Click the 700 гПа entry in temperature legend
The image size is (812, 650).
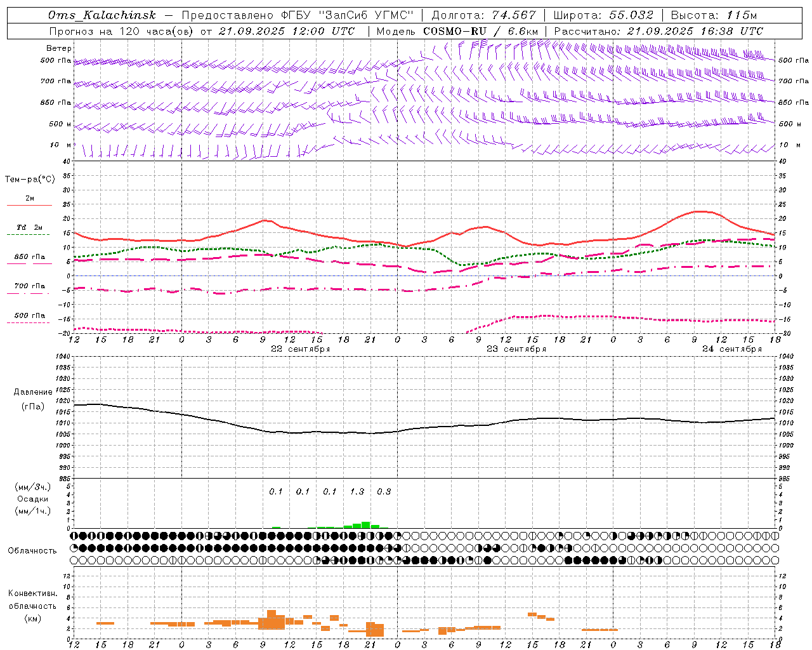[30, 286]
